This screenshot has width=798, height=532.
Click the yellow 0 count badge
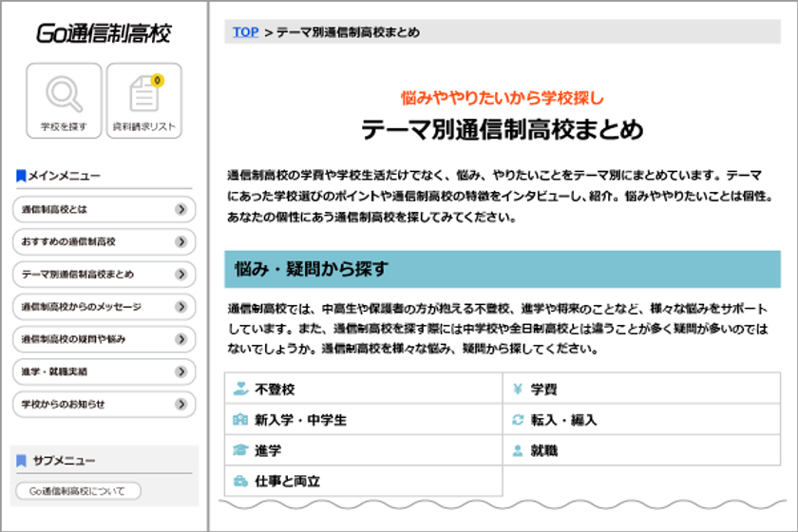point(158,81)
